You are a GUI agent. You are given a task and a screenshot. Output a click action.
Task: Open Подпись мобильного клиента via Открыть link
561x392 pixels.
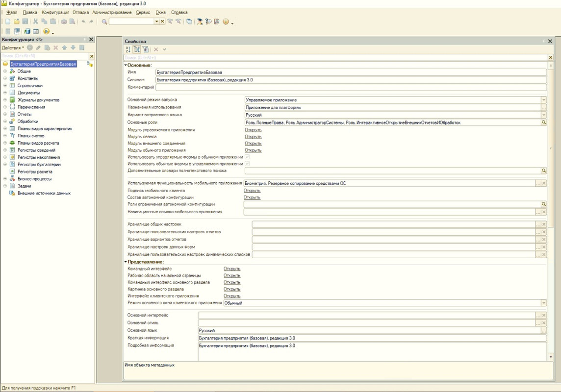[252, 191]
